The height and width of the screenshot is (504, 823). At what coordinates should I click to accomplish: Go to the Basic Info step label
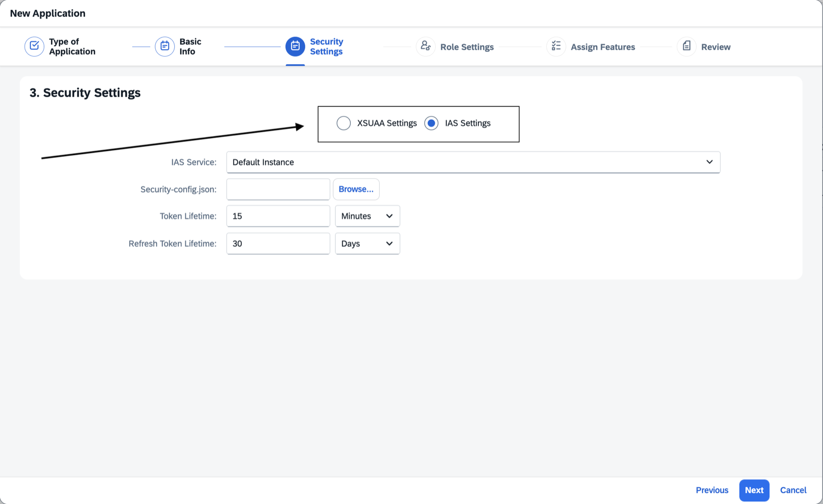coord(190,46)
